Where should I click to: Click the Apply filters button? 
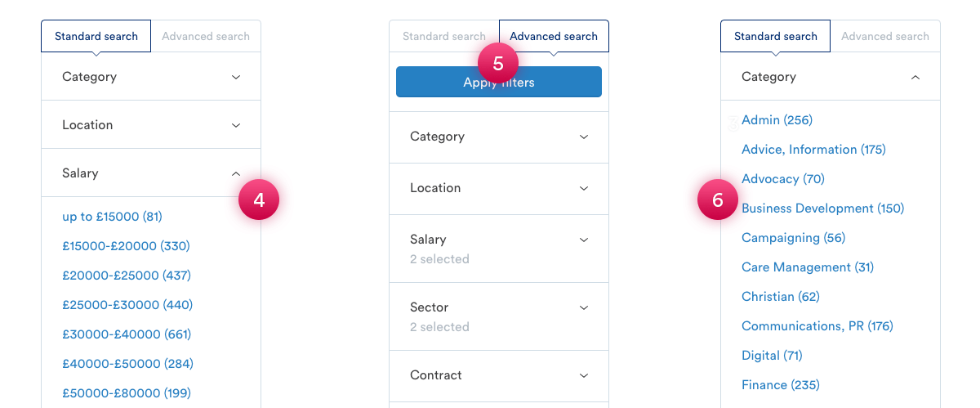pos(499,82)
